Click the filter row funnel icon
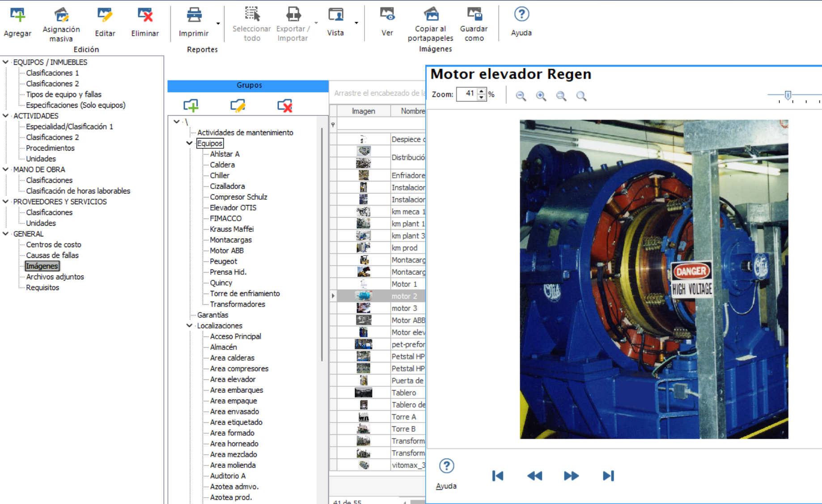The image size is (822, 504). click(333, 125)
